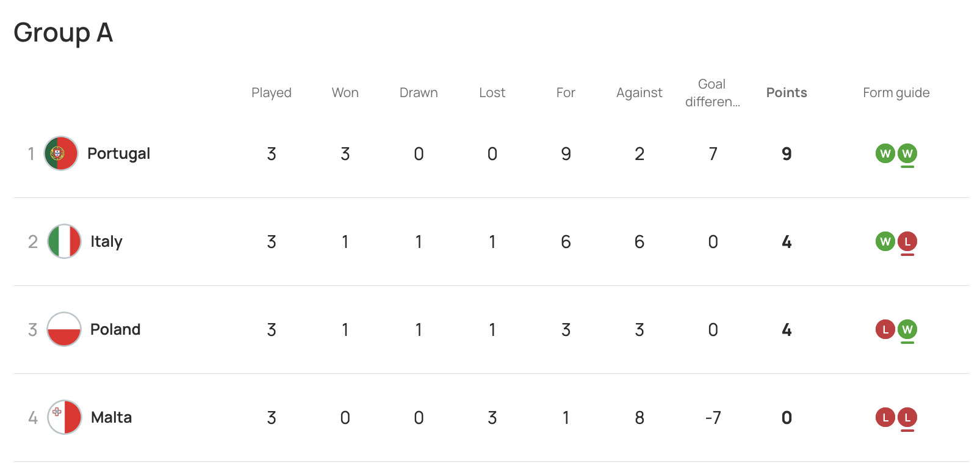980x463 pixels.
Task: Click the Portugal flag icon
Action: [61, 153]
